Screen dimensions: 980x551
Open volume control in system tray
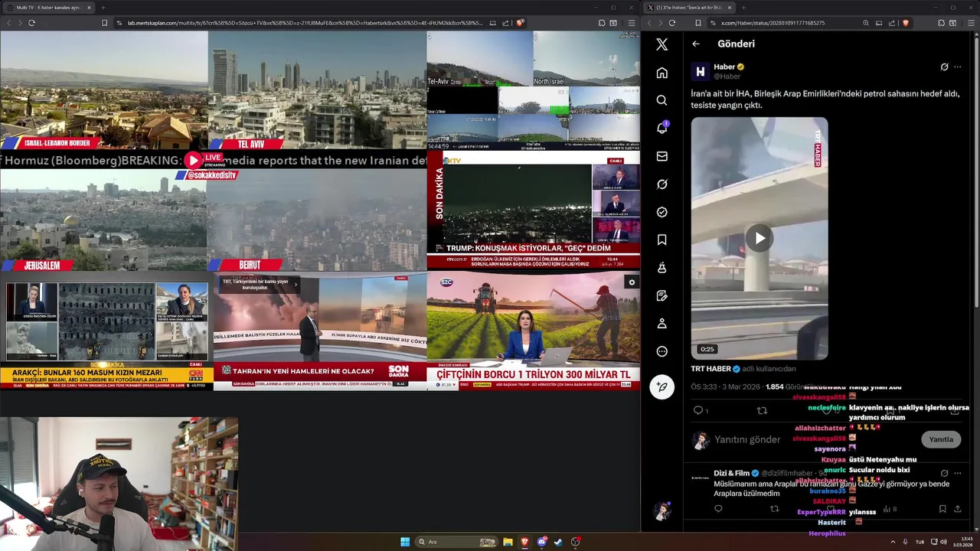pos(943,542)
